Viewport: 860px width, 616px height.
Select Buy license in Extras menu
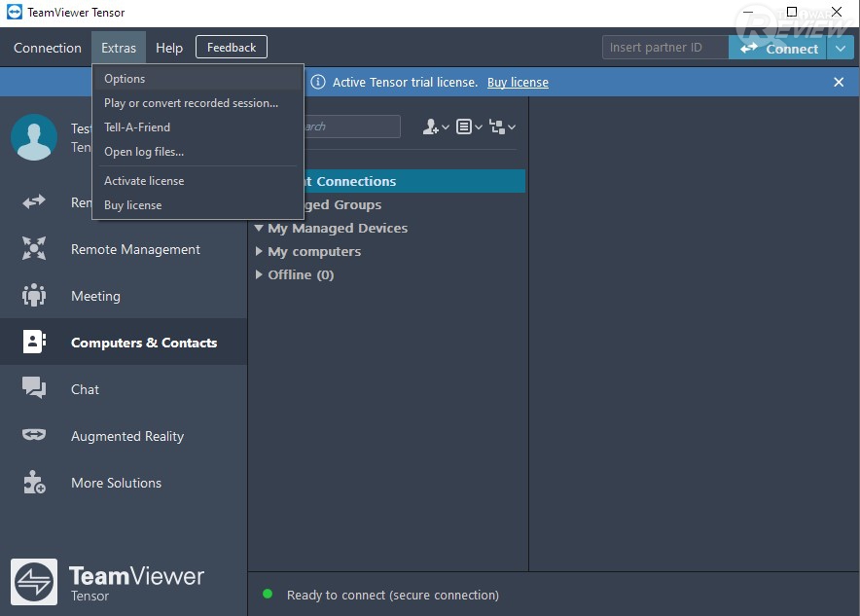pos(198,205)
